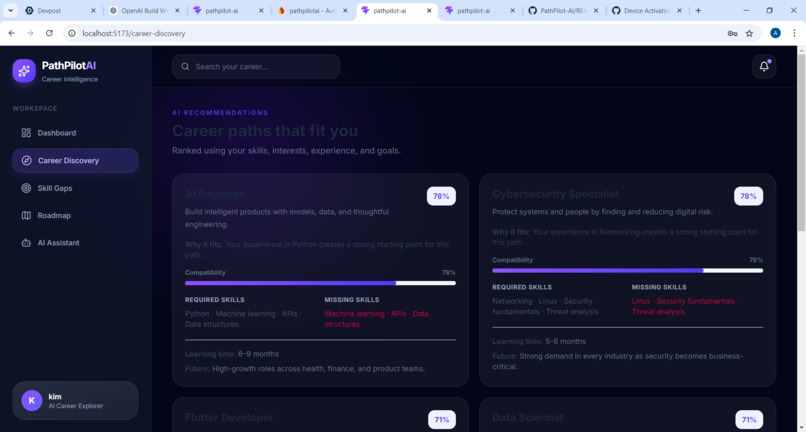The image size is (806, 432).
Task: Open the Chrome profile avatar A
Action: [775, 33]
